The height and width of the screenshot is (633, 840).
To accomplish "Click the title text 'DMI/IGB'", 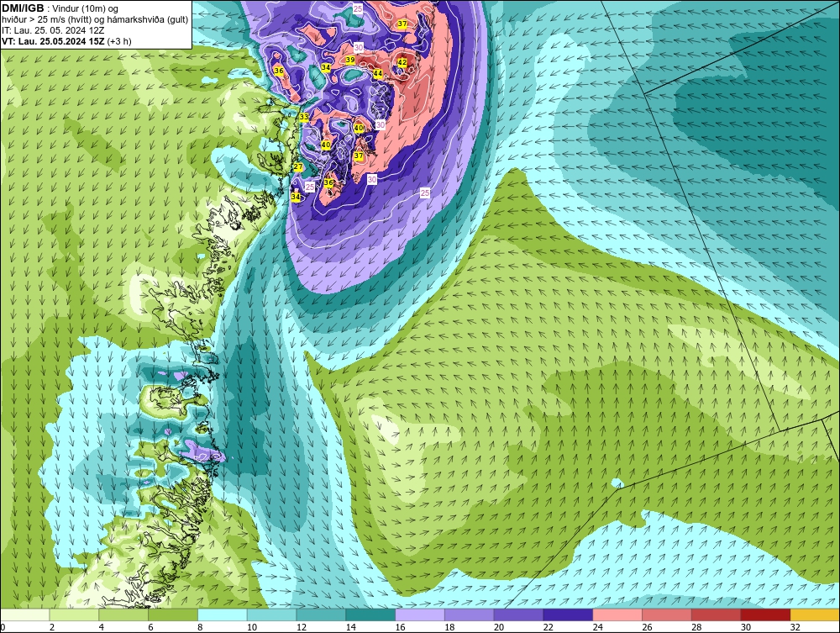I will (23, 8).
